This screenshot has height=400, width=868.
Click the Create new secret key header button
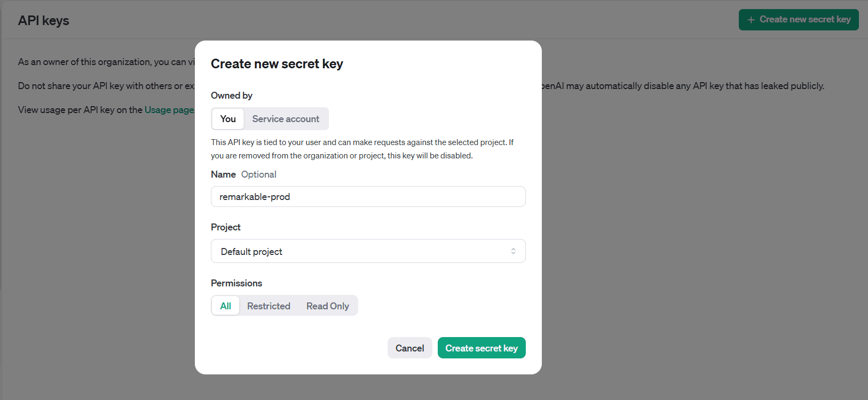[799, 20]
